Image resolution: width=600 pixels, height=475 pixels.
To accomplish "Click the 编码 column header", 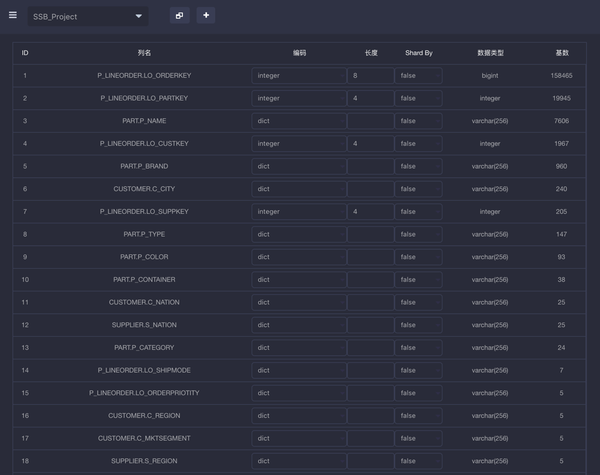I will coord(299,53).
